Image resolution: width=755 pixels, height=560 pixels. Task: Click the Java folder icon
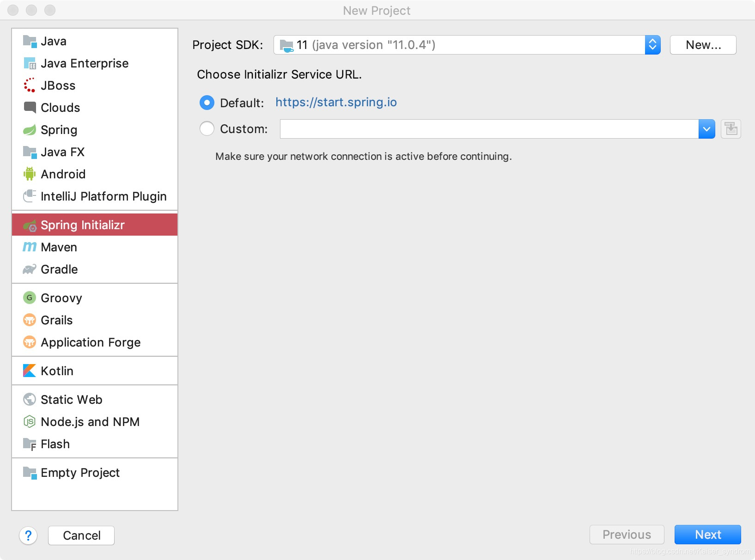(x=30, y=41)
